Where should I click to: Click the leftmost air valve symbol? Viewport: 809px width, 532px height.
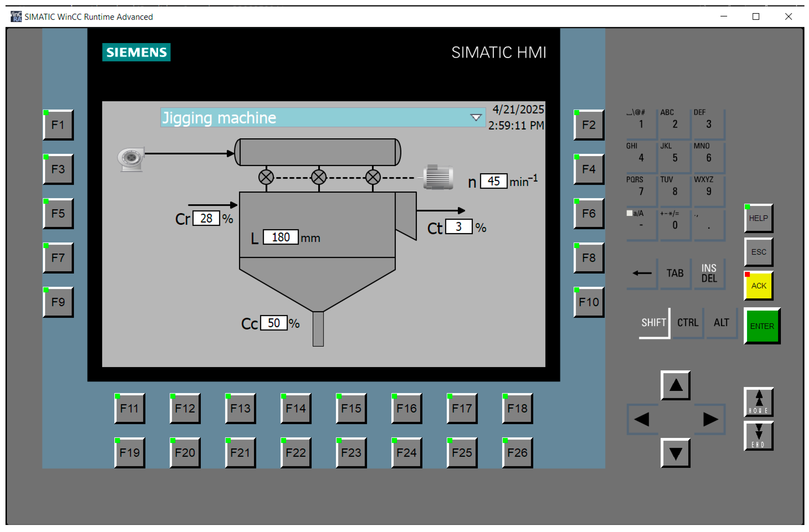(266, 177)
